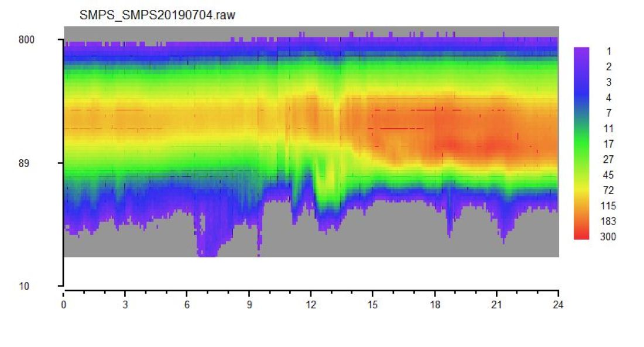
Task: Click the y-axis label "89"
Action: pos(24,163)
